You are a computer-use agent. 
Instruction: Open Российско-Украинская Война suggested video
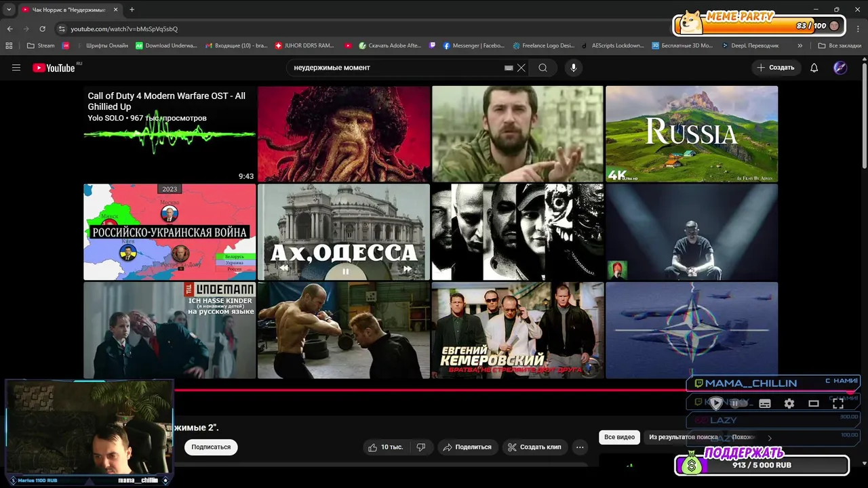pos(170,232)
